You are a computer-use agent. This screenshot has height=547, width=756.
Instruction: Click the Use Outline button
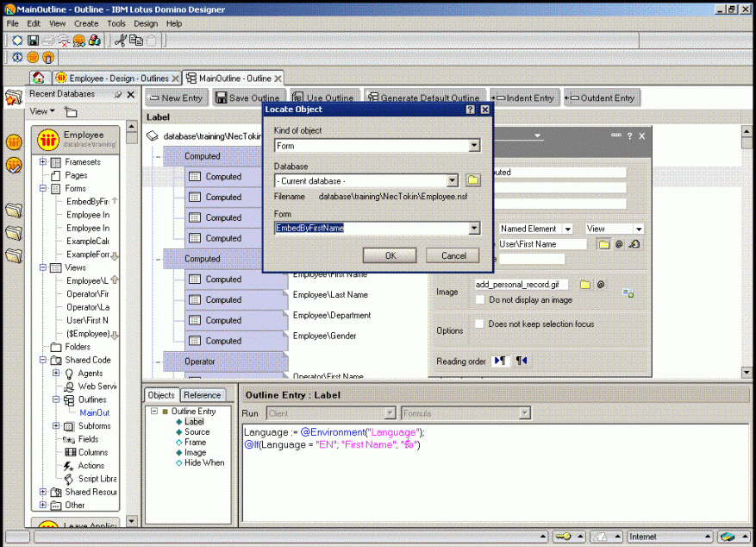tap(325, 97)
